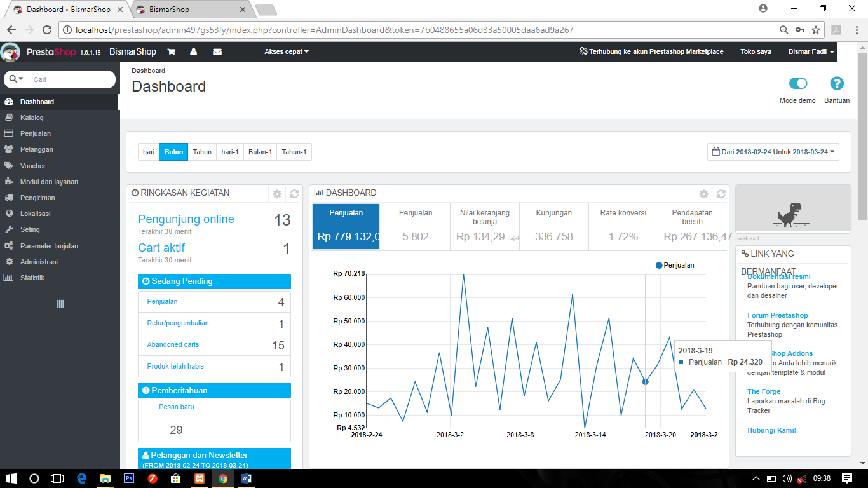This screenshot has height=488, width=868.
Task: Open the shopping cart icon in header
Action: 171,52
